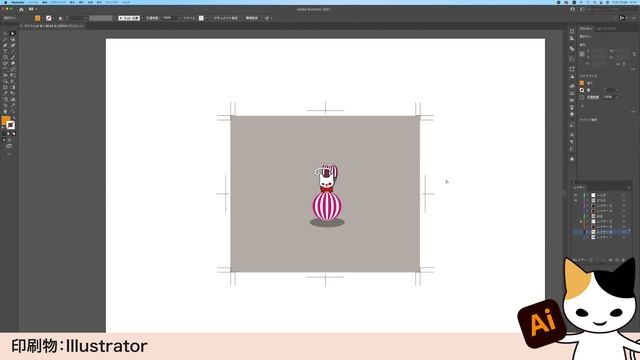640x360 pixels.
Task: Click the orange fill swatch in the toolbar
Action: (6, 120)
